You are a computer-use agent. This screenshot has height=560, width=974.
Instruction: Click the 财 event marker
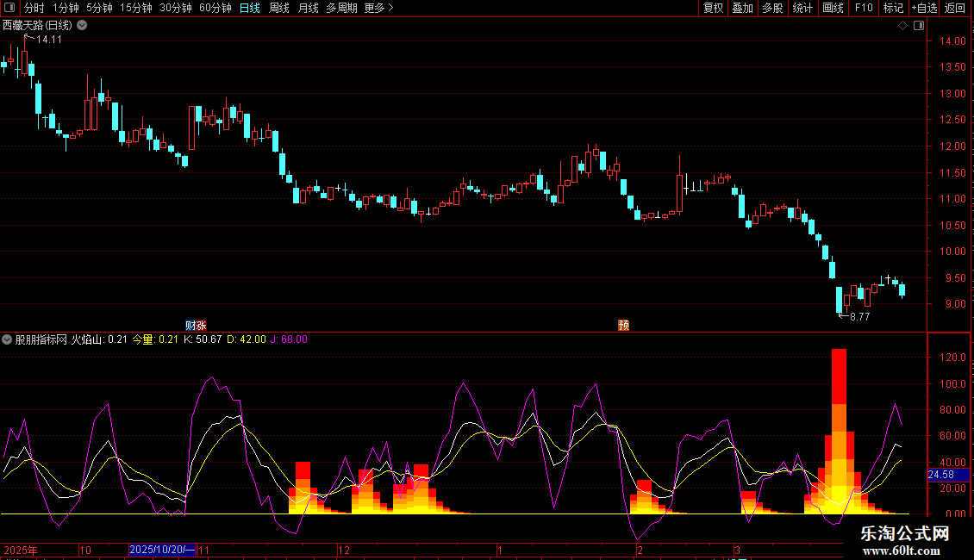(190, 326)
